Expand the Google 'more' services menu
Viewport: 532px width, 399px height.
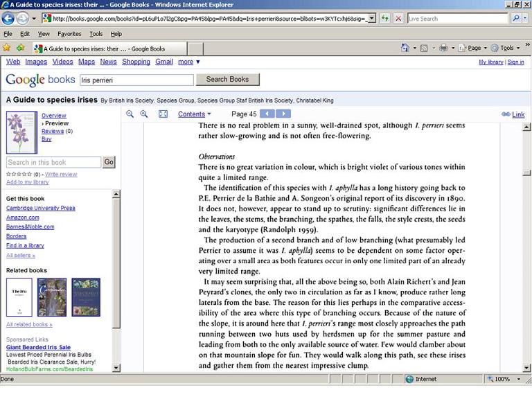(x=187, y=62)
